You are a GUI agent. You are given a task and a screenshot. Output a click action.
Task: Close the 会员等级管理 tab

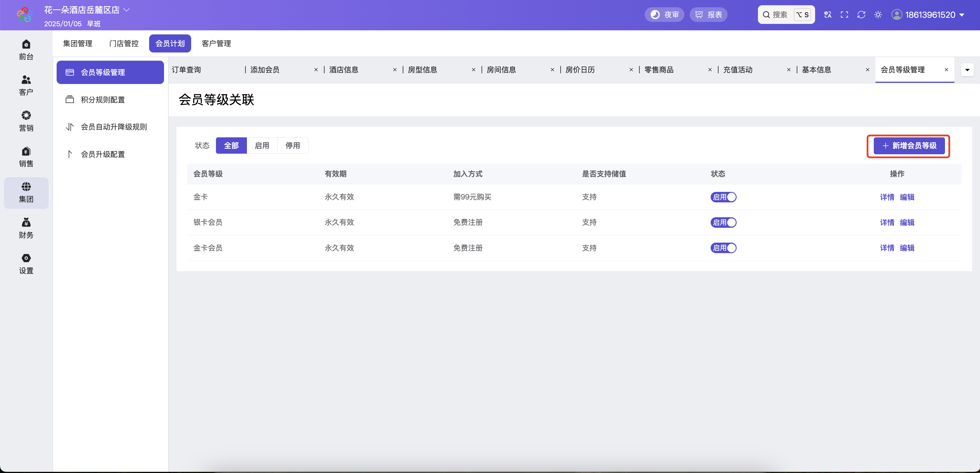click(x=946, y=70)
